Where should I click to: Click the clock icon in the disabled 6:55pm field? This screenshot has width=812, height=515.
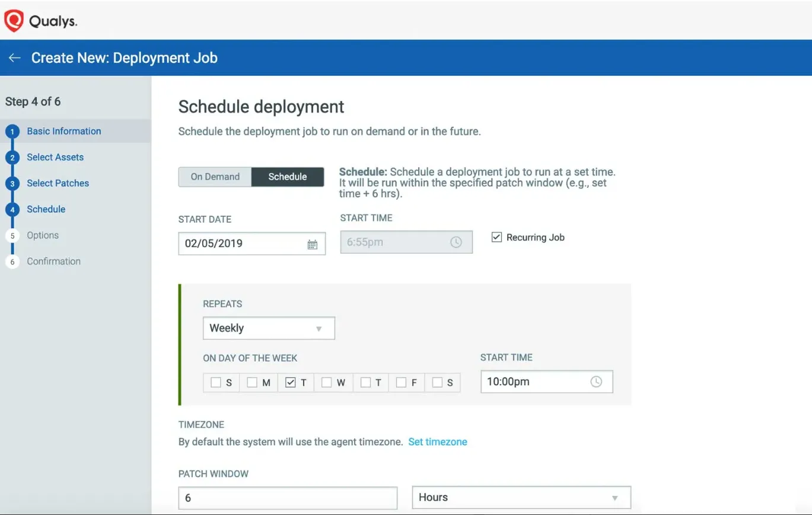tap(456, 242)
